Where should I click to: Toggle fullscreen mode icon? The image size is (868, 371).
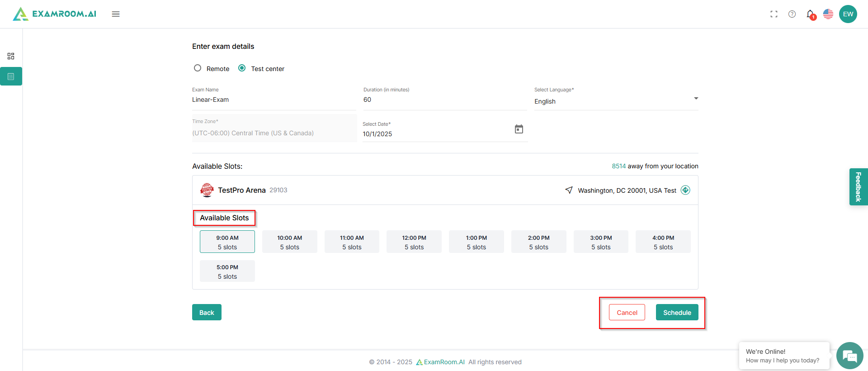774,14
